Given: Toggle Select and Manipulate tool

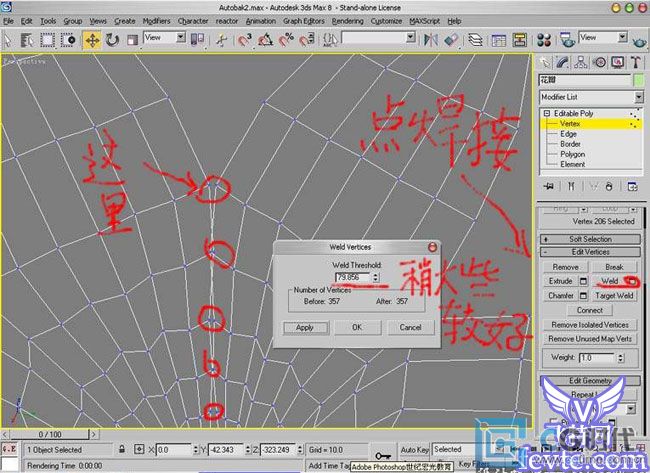Looking at the screenshot, I should (221, 40).
